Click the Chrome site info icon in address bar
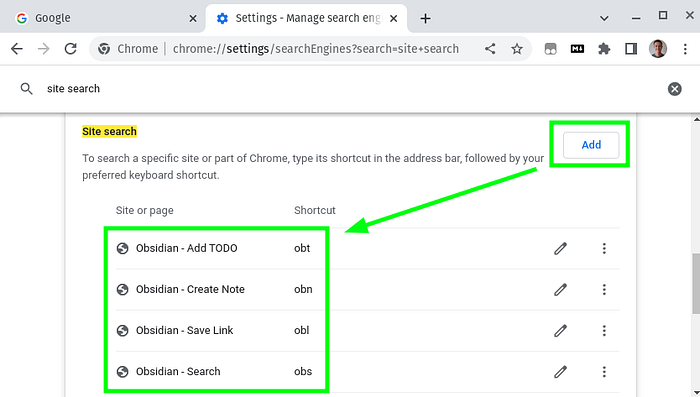Viewport: 700px width, 397px height. coord(104,49)
